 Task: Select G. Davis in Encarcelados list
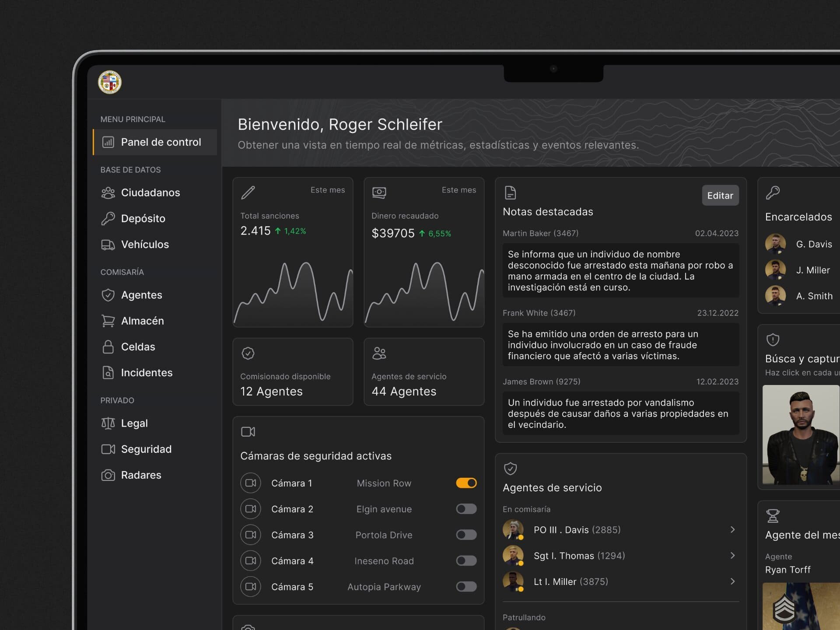(813, 244)
